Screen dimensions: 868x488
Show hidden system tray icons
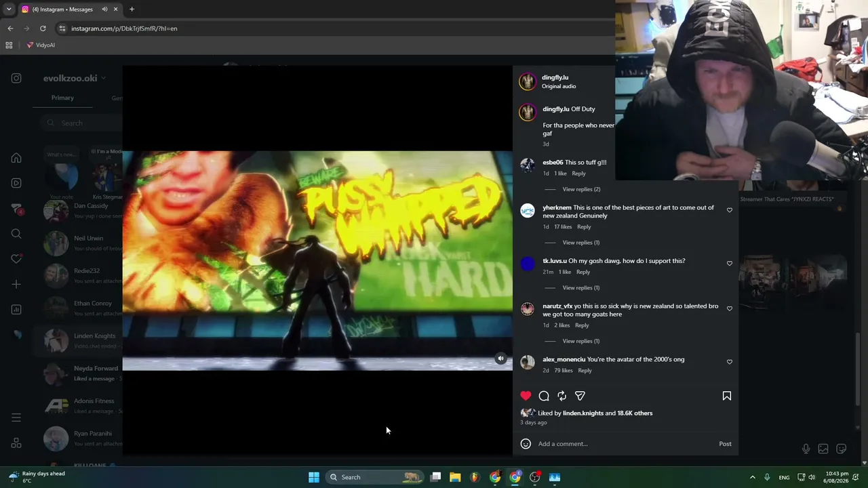[752, 477]
